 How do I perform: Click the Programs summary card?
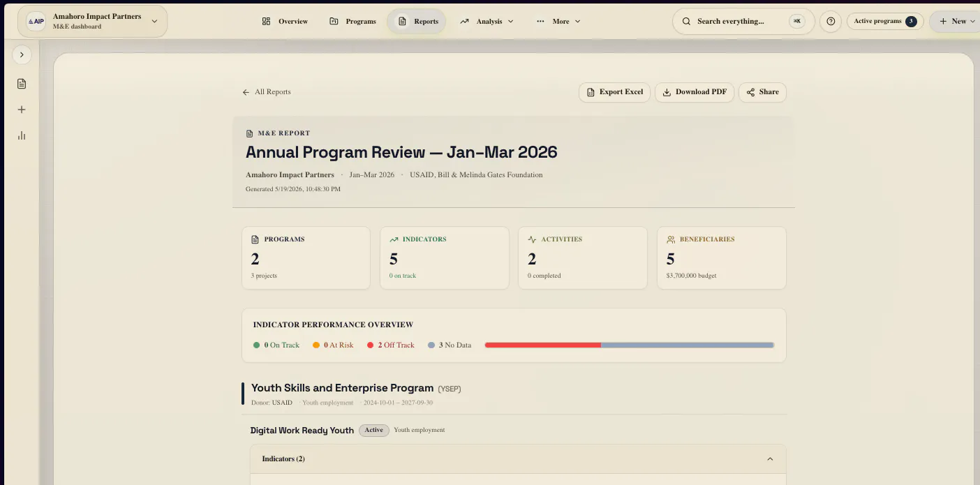tap(306, 258)
